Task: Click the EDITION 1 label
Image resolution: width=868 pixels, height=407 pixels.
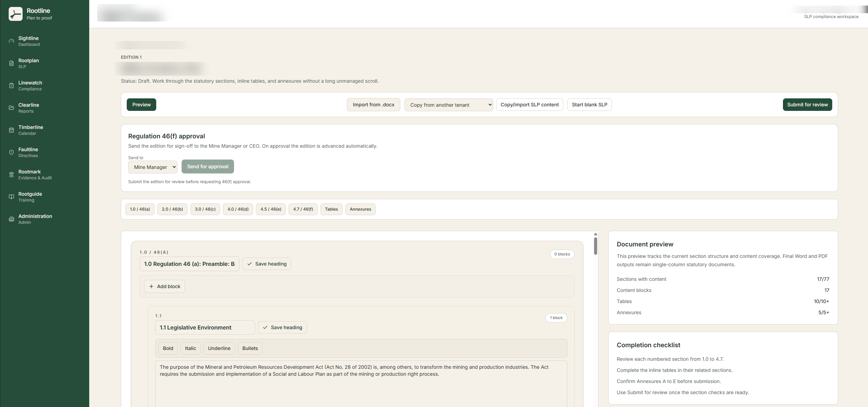Action: click(131, 57)
